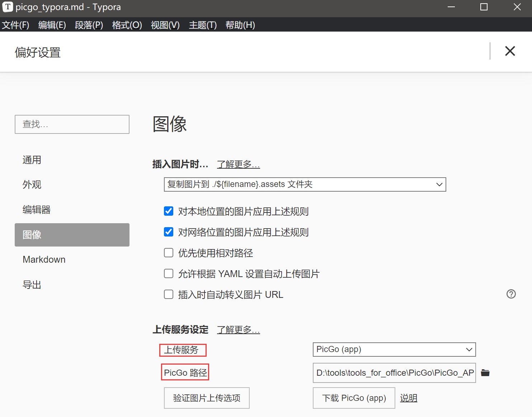Select the 外观 settings category

72,184
